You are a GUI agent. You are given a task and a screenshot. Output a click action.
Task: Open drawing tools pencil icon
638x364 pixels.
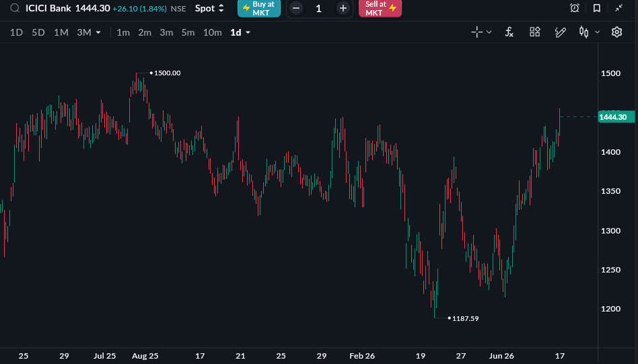click(561, 32)
